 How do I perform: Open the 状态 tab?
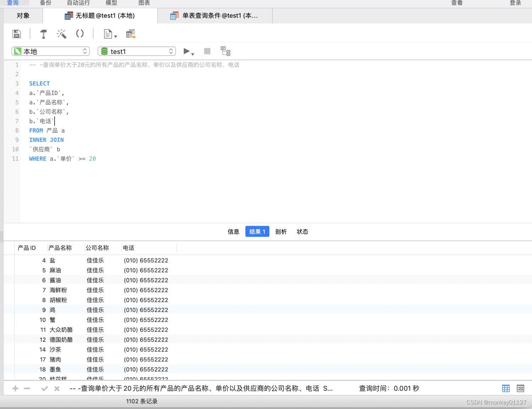tap(303, 231)
